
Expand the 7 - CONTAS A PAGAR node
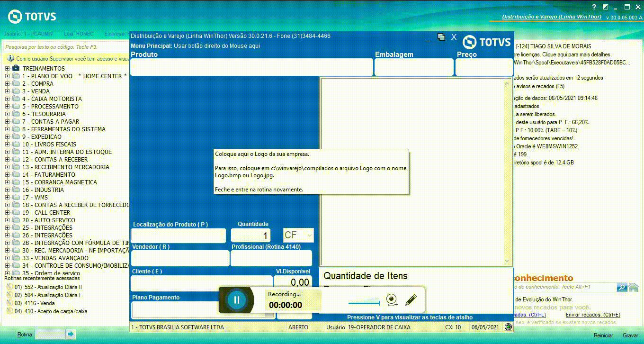[x=7, y=122]
